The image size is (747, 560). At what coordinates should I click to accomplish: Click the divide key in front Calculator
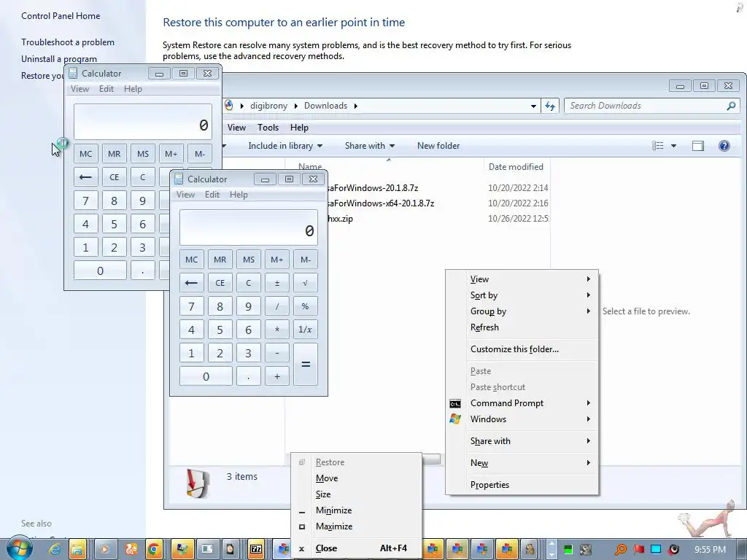coord(276,306)
